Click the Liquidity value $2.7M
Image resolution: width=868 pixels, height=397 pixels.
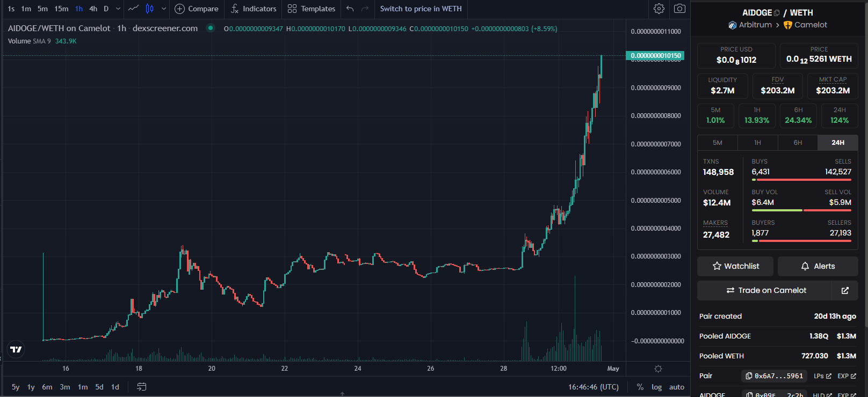pos(722,91)
